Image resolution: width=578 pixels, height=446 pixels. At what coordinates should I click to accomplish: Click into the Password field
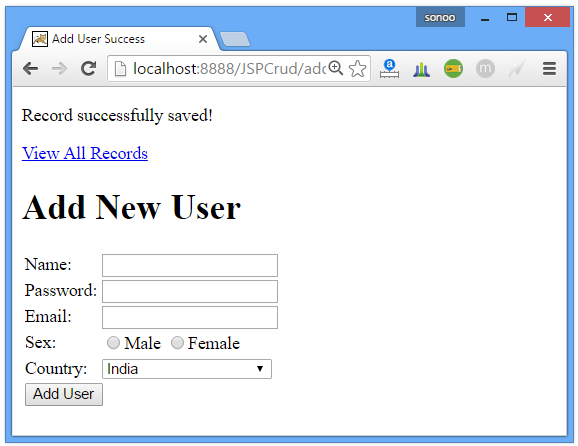(190, 292)
